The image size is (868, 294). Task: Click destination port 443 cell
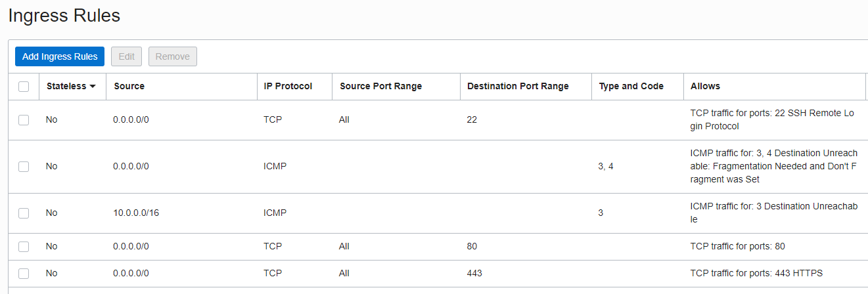tap(474, 273)
